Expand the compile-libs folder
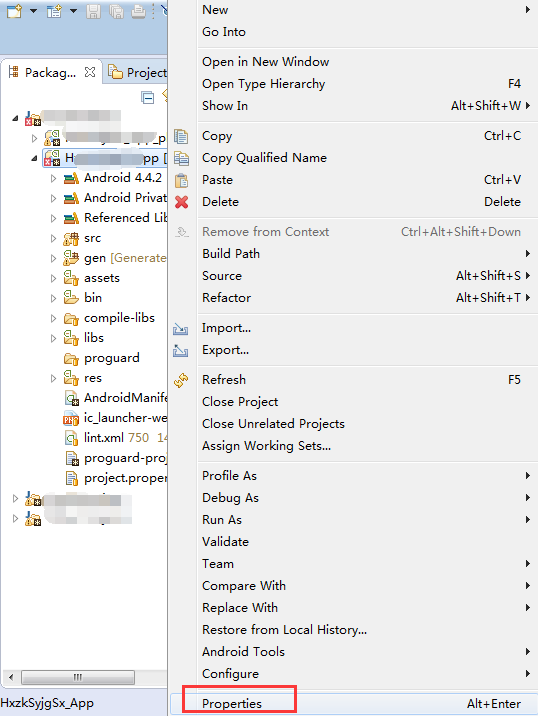Viewport: 538px width, 716px height. [x=53, y=318]
